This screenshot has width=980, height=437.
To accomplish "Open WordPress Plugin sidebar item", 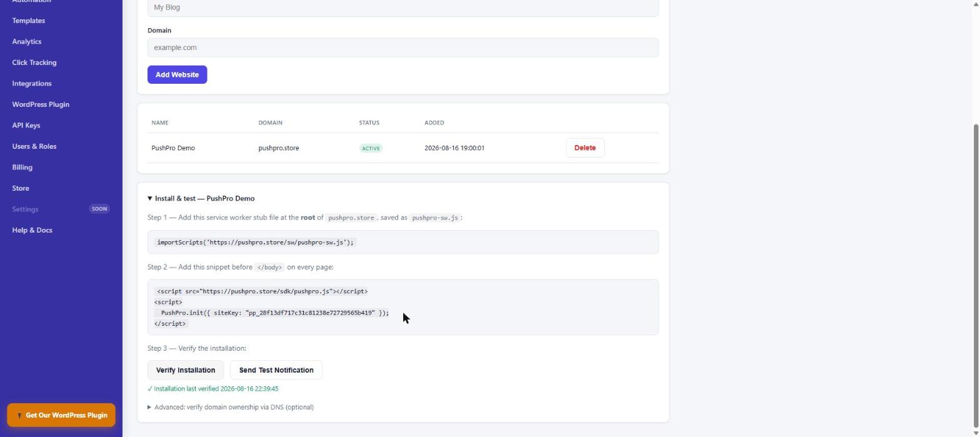I will 41,104.
